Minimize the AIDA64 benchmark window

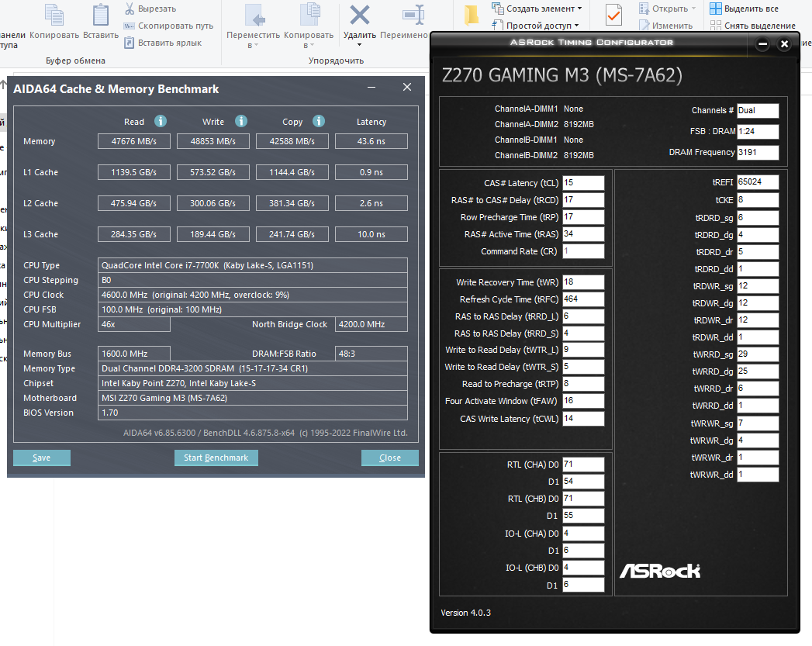click(371, 87)
